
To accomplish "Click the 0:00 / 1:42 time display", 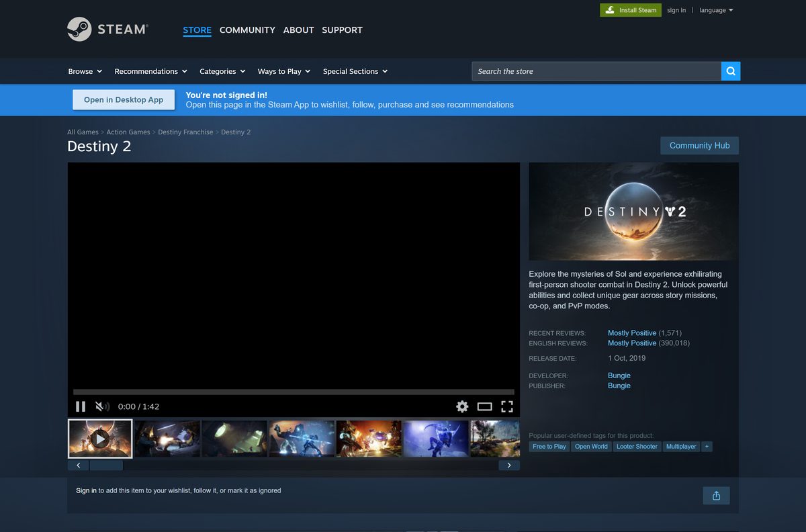I will tap(138, 406).
